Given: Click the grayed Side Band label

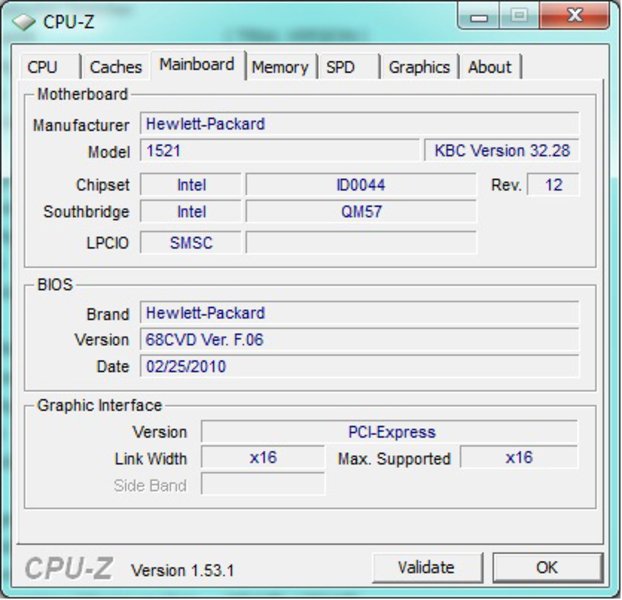Looking at the screenshot, I should pos(150,485).
